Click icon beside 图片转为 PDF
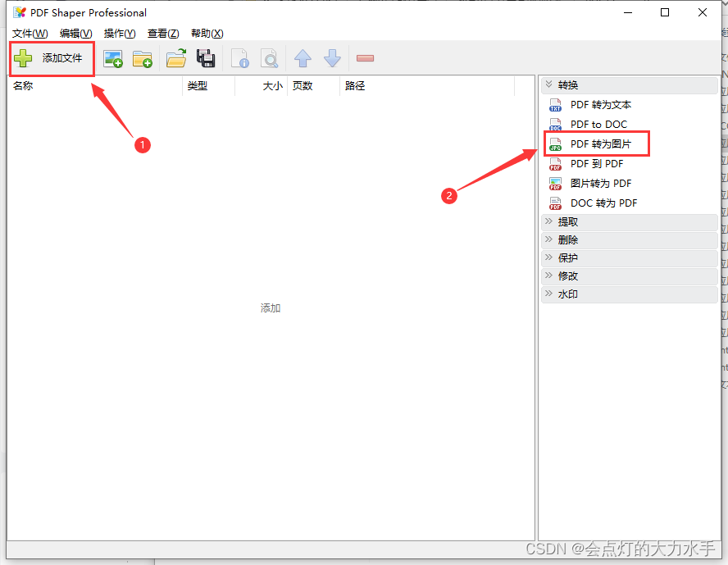728x565 pixels. pos(555,184)
